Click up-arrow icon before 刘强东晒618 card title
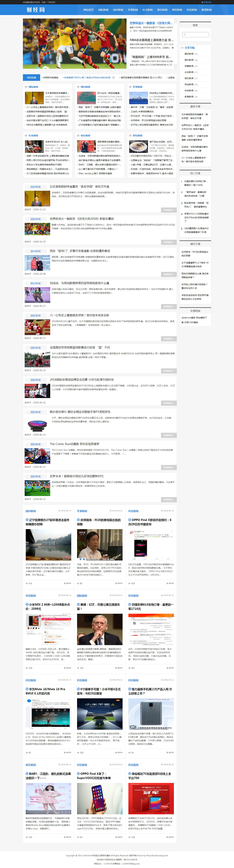The height and width of the screenshot is (868, 234). [x=130, y=604]
